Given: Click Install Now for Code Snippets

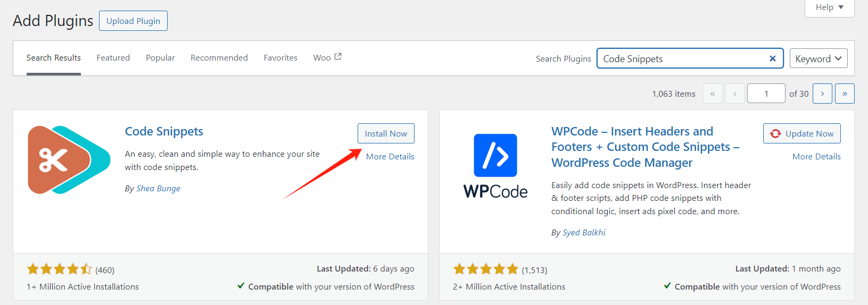Looking at the screenshot, I should [x=386, y=133].
